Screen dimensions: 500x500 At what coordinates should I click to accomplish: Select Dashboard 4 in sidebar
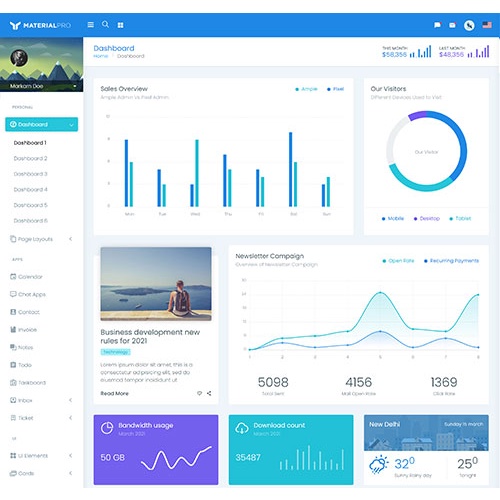pyautogui.click(x=30, y=190)
